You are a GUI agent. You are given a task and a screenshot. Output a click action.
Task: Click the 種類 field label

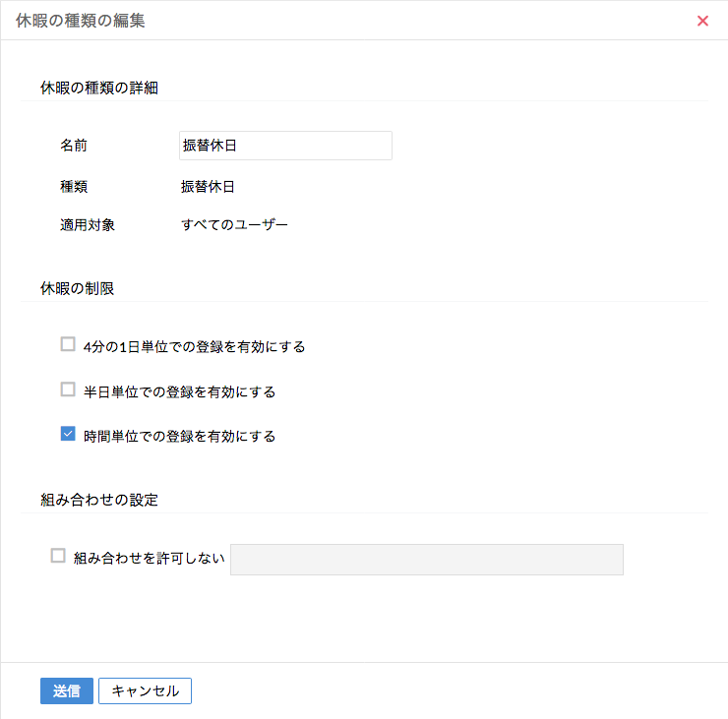tap(74, 186)
